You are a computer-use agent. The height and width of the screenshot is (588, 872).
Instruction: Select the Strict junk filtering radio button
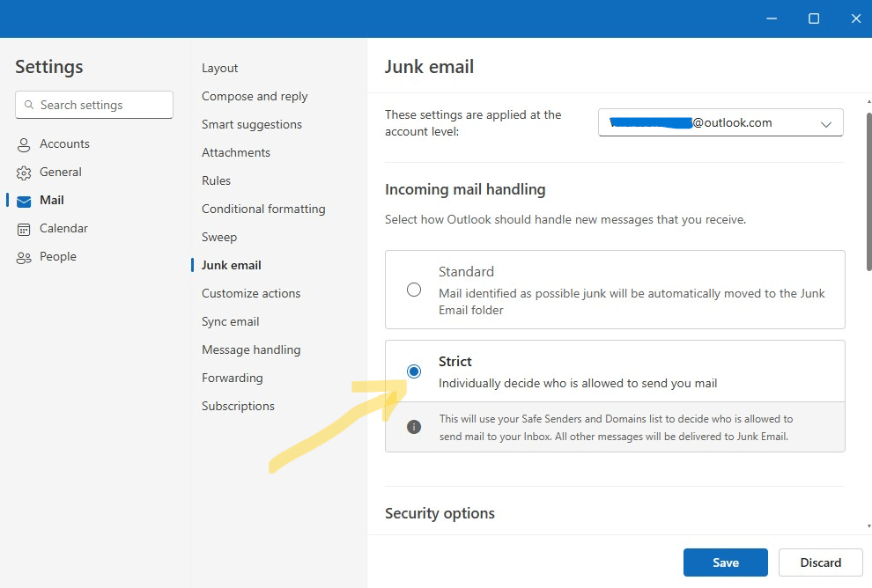tap(414, 371)
